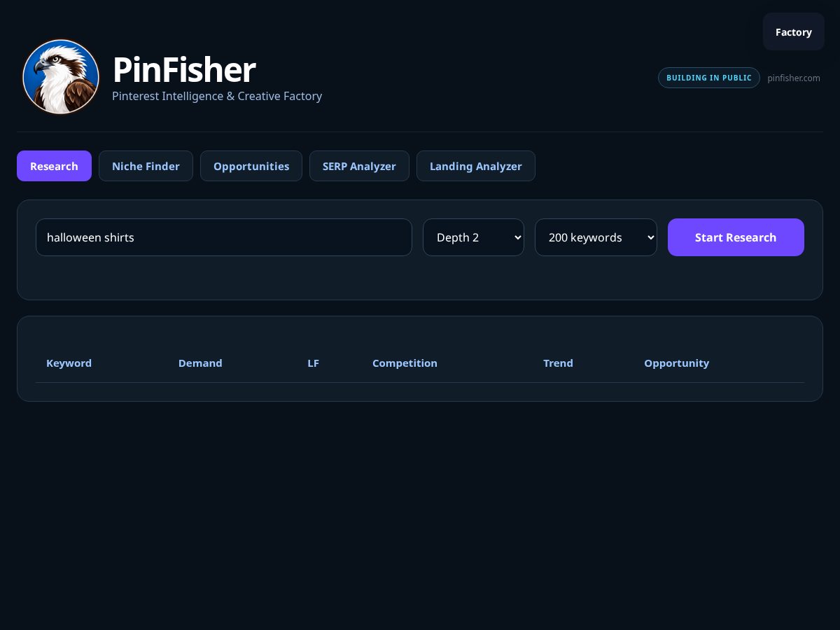Switch to the Research tab
The image size is (840, 630).
click(54, 166)
